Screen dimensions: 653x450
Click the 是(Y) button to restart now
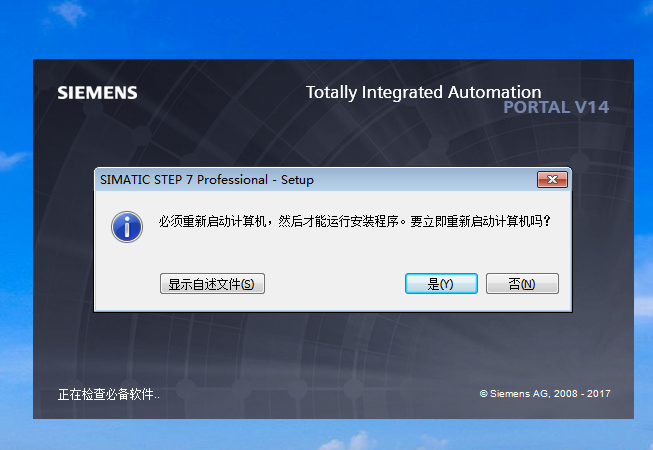coord(440,284)
